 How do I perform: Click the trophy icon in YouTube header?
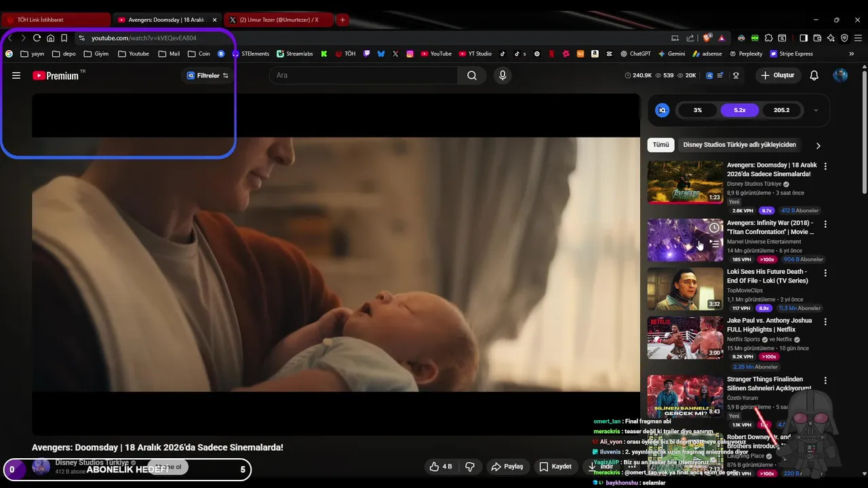(x=736, y=75)
